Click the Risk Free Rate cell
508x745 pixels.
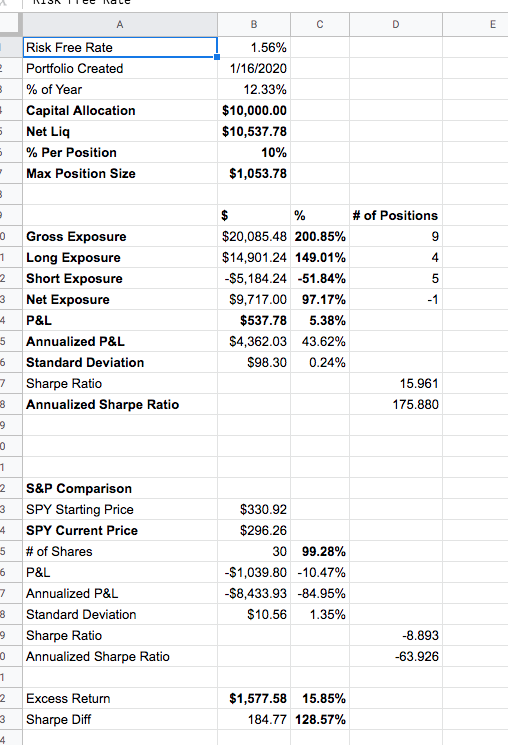click(x=120, y=48)
